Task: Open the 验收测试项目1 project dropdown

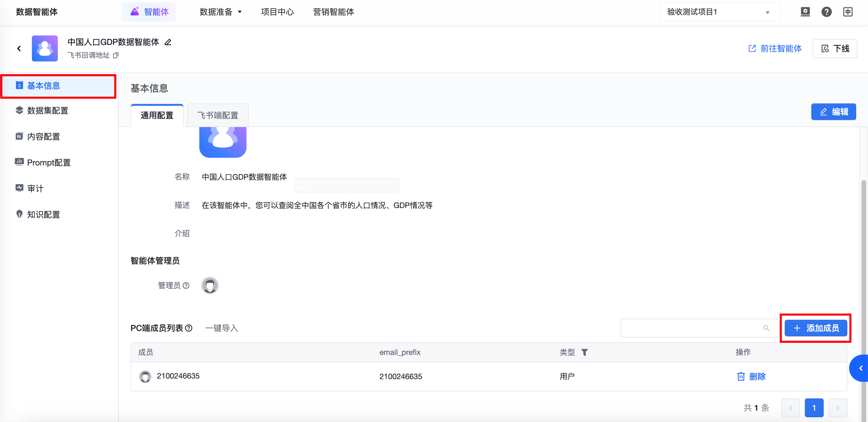Action: tap(719, 12)
